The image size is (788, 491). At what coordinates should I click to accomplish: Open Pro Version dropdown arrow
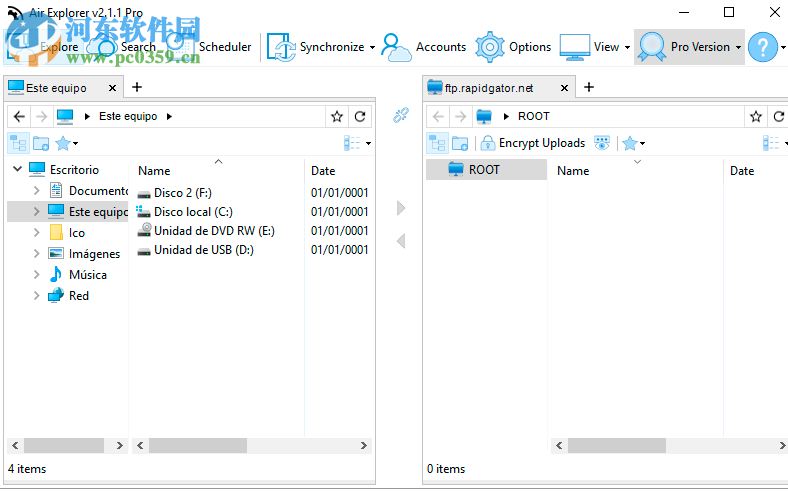coord(738,47)
